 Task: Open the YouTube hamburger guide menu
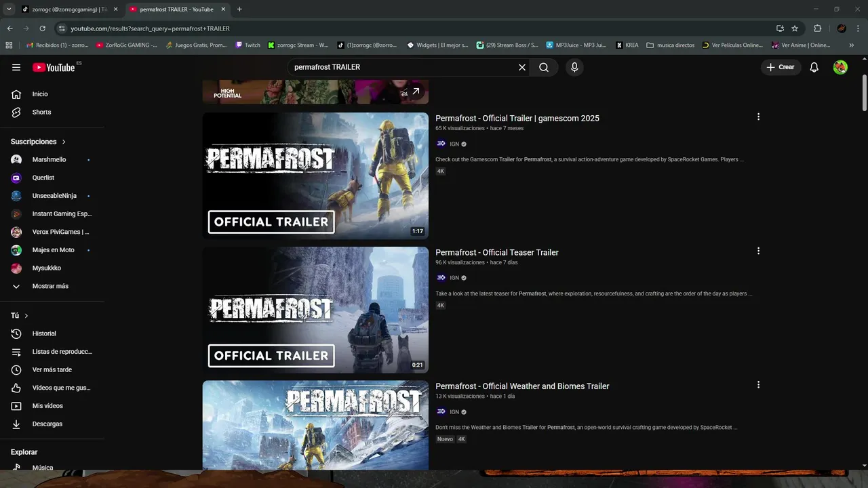16,67
